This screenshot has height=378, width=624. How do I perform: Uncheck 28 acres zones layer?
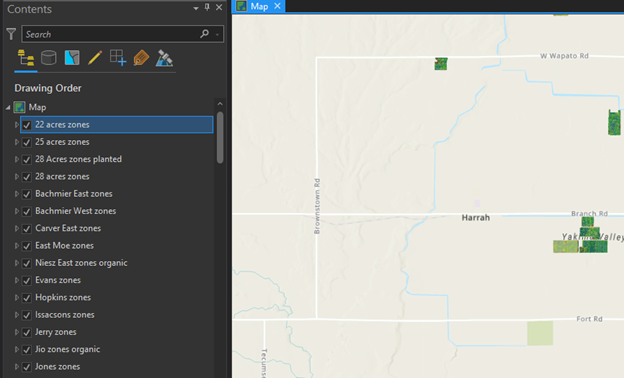click(27, 177)
